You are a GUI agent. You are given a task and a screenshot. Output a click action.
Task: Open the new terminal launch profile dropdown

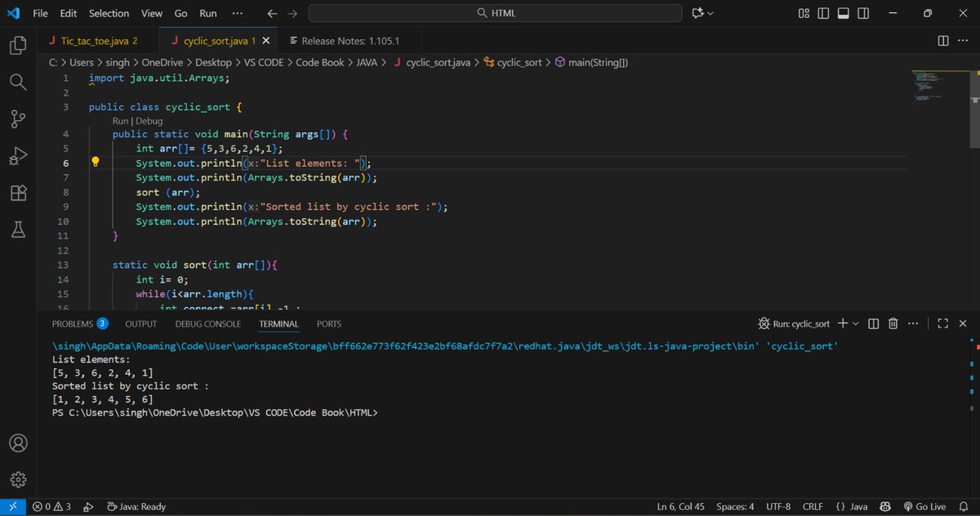point(856,323)
